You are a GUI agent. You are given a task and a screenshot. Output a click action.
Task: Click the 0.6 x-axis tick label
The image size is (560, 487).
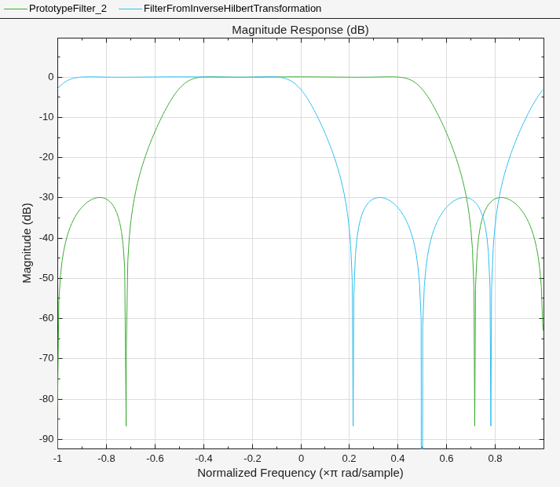(446, 458)
